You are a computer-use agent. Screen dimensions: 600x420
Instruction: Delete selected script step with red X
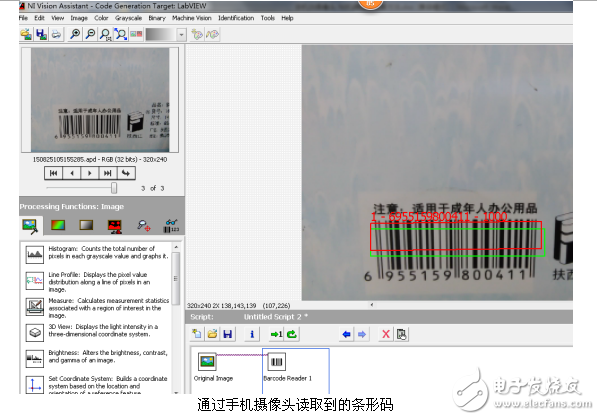386,334
